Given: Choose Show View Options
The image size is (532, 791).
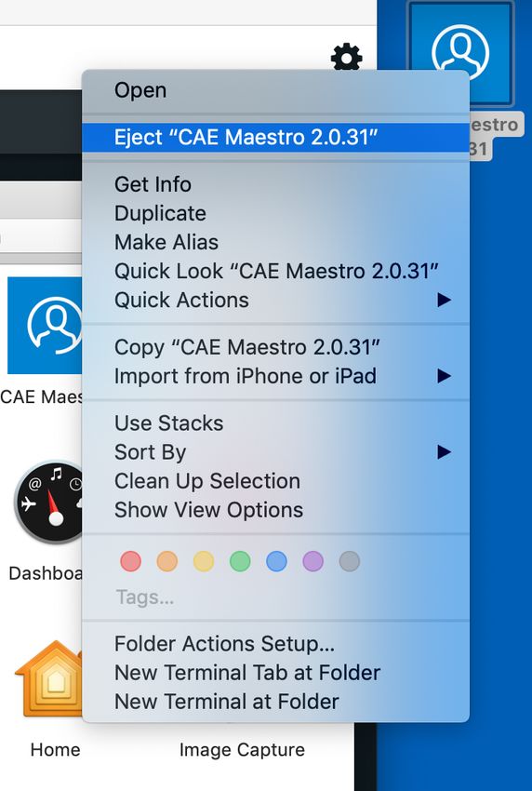Looking at the screenshot, I should [x=275, y=510].
